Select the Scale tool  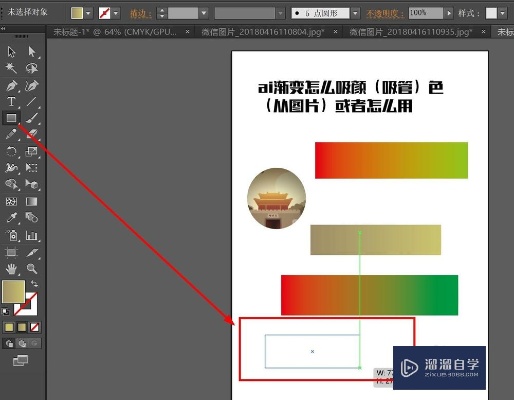tap(32, 151)
